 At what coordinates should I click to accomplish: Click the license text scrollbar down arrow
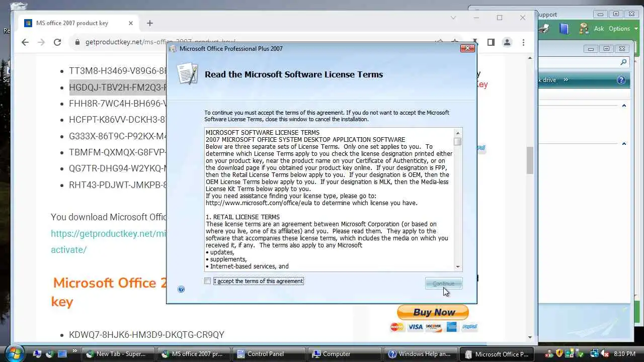(x=457, y=267)
